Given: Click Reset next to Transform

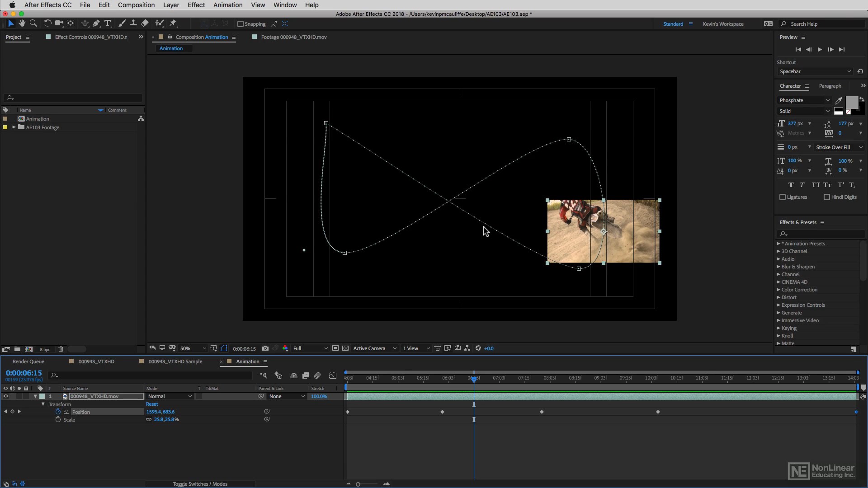Looking at the screenshot, I should pos(152,404).
